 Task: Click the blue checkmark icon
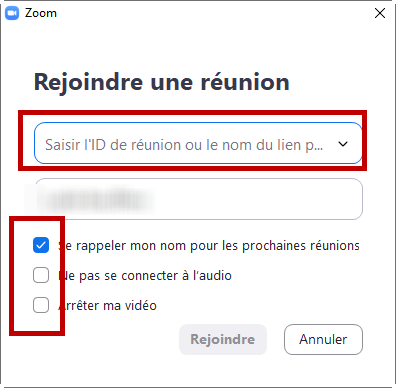[41, 245]
